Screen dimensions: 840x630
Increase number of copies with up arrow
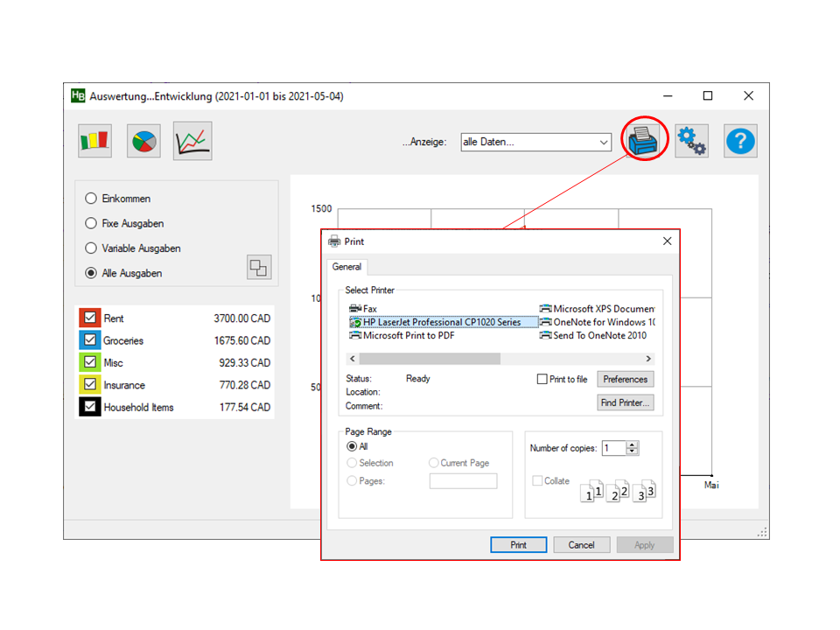[633, 444]
